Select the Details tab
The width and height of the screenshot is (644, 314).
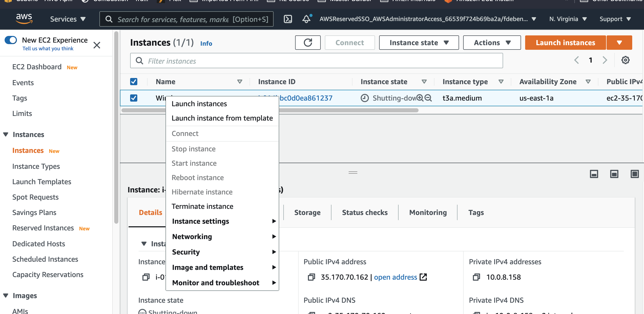150,212
